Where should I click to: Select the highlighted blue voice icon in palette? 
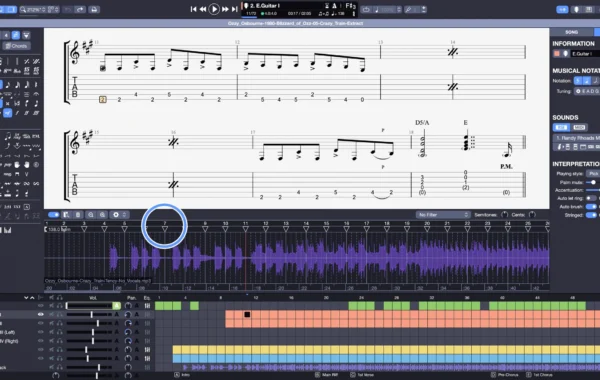click(16, 35)
